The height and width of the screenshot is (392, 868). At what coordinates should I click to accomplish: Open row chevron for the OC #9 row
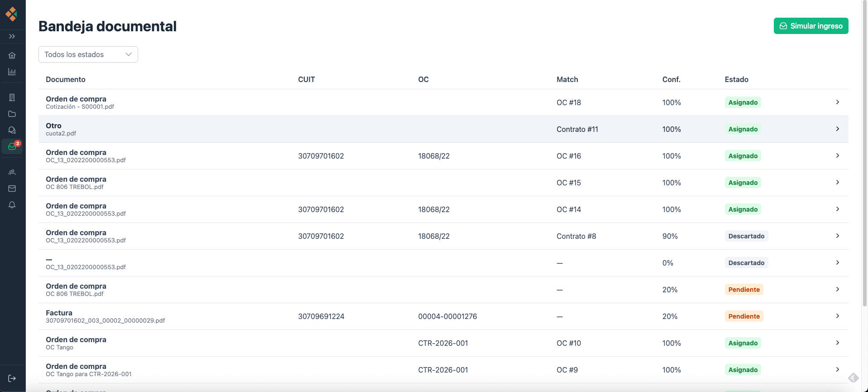pos(837,369)
